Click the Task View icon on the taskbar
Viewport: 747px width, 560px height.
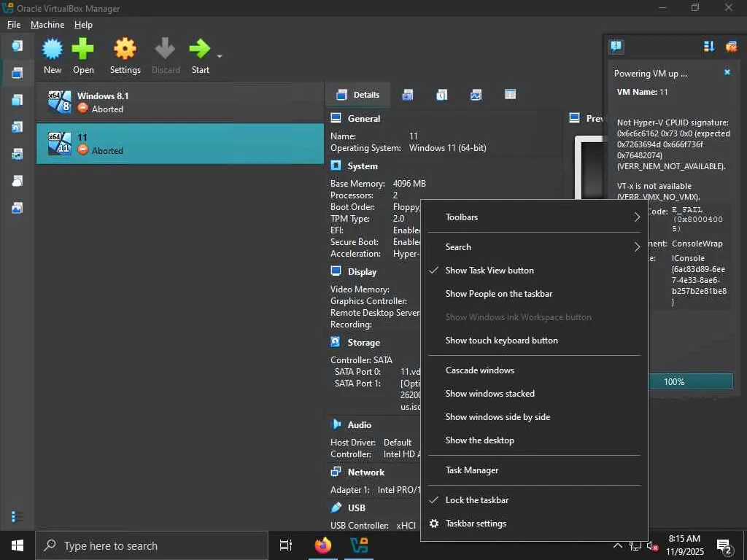(286, 545)
